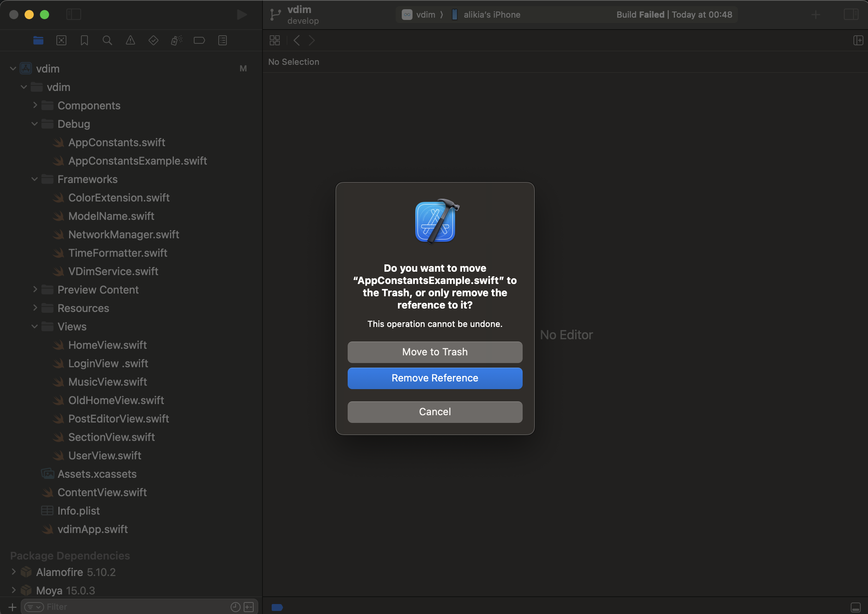Expand the Package Dependencies Alamofire item
868x614 pixels.
15,572
